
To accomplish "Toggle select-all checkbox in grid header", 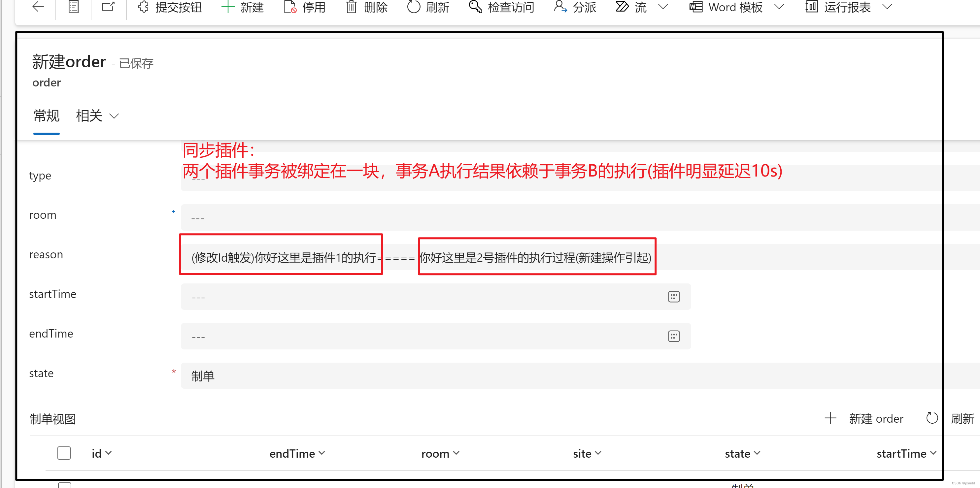I will (64, 453).
